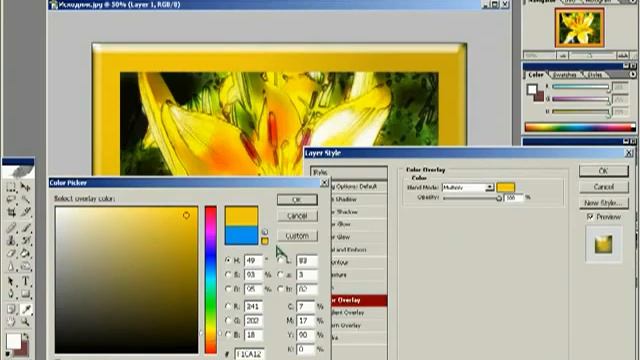Select the Paint Bucket tool

25,253
